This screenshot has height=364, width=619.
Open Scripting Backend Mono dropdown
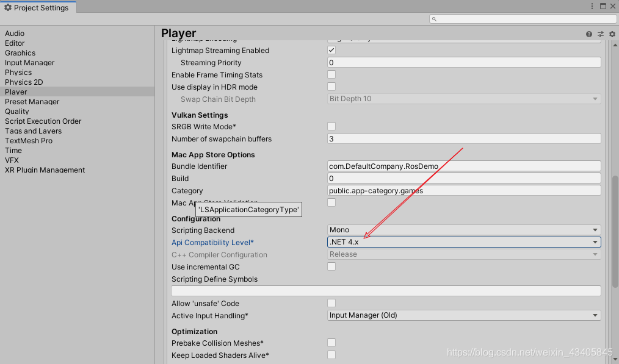click(x=464, y=230)
